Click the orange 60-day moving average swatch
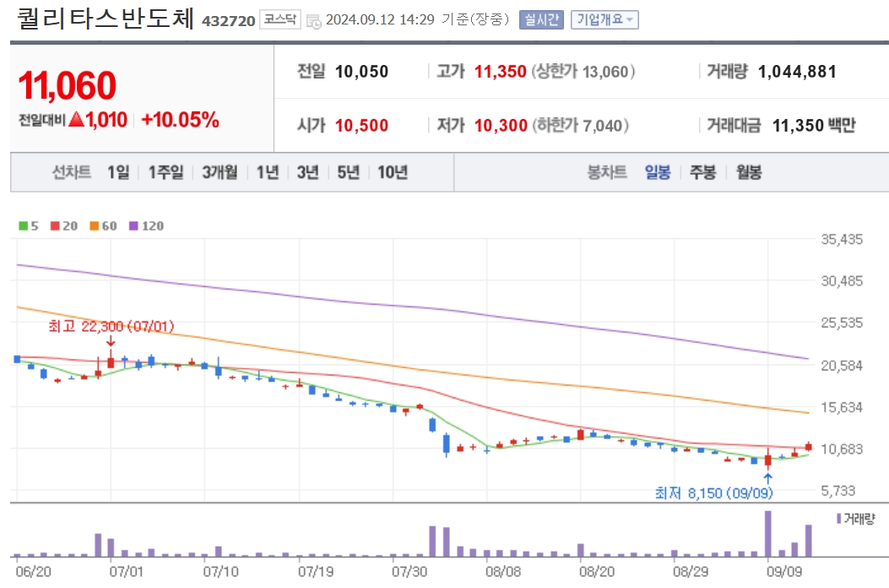Screen dimensions: 889x588 [x=94, y=226]
